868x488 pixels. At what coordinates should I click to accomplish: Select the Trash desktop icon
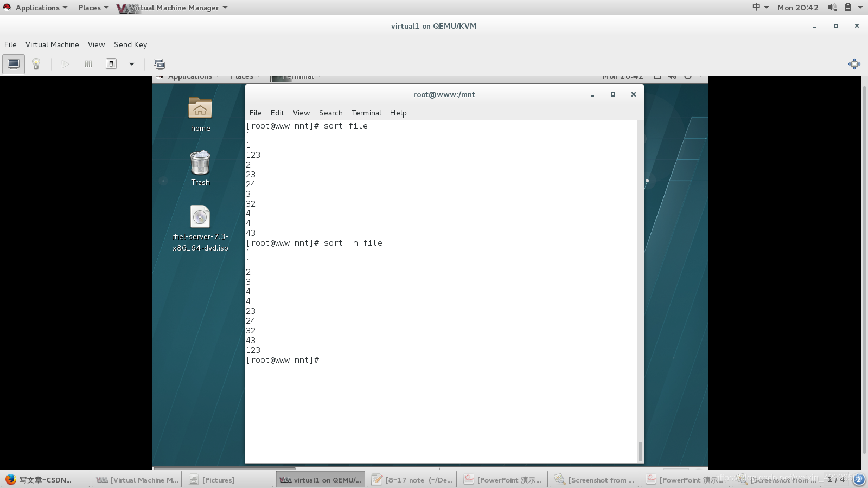click(200, 168)
